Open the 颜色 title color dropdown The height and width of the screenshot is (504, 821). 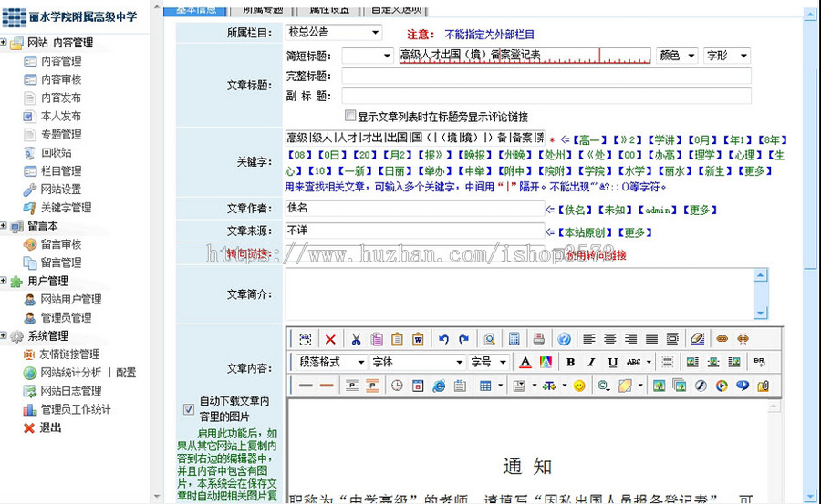coord(677,56)
